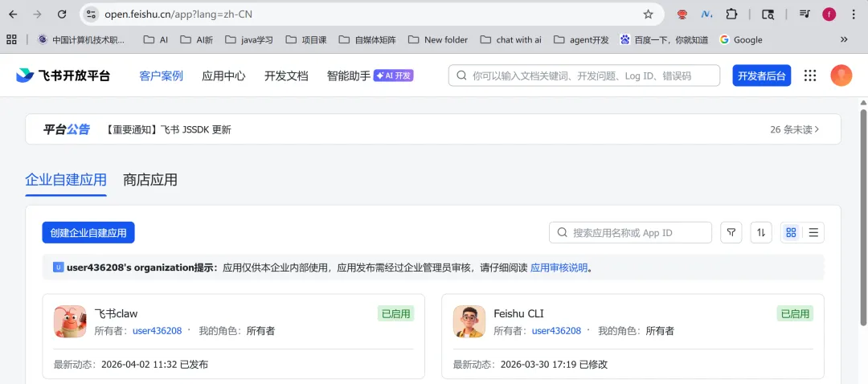Open the 应用中心 menu item

pyautogui.click(x=223, y=76)
